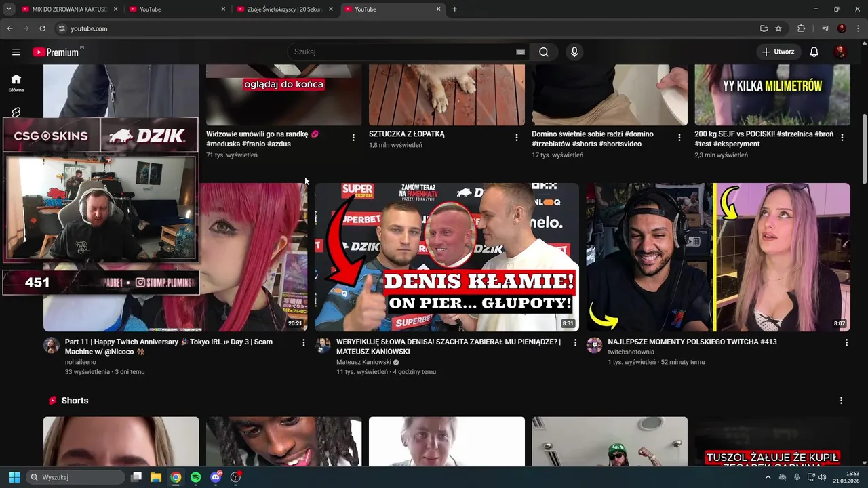Go to Mateusz Kaniowski channel name
The height and width of the screenshot is (488, 868).
(363, 363)
